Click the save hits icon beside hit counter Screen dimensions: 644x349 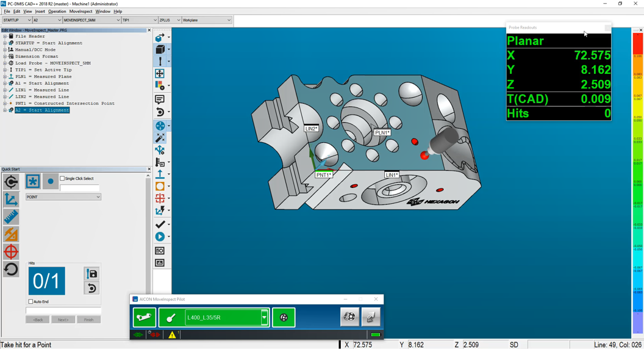coord(91,274)
